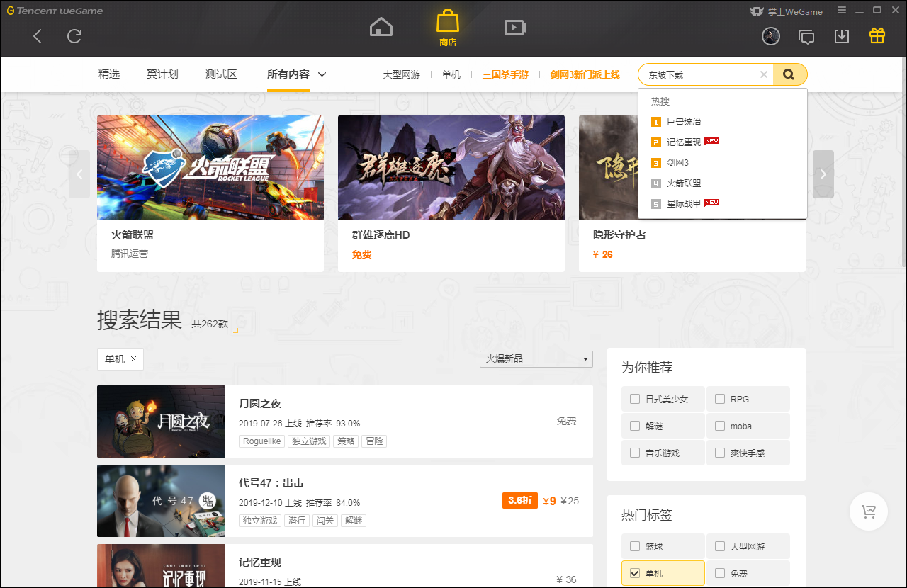
Task: Check the 解谜 checkbox
Action: pyautogui.click(x=635, y=426)
